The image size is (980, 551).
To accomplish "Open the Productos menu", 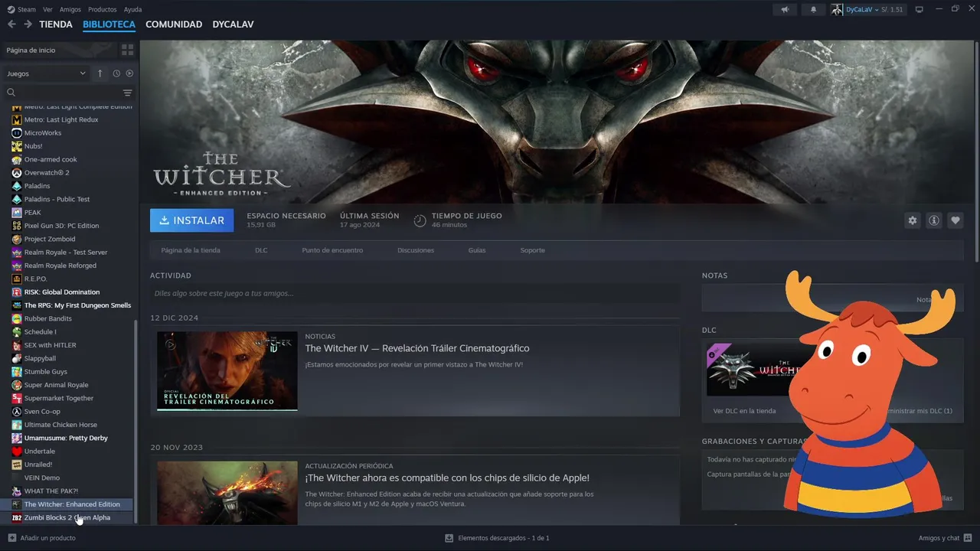I will 103,9.
